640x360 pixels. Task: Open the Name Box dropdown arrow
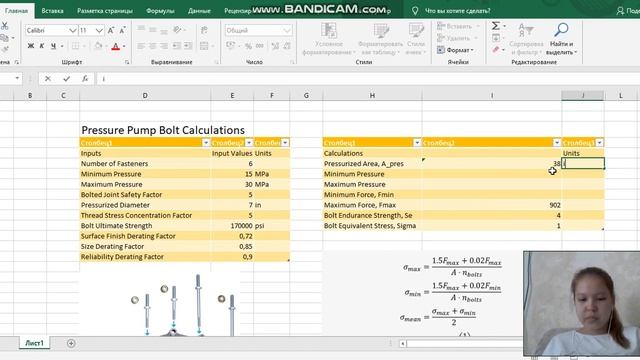[17, 78]
